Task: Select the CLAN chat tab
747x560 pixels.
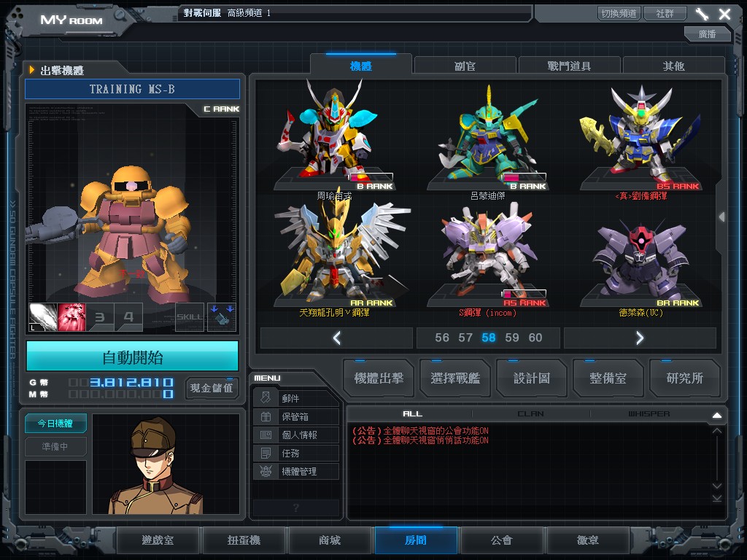Action: tap(530, 414)
